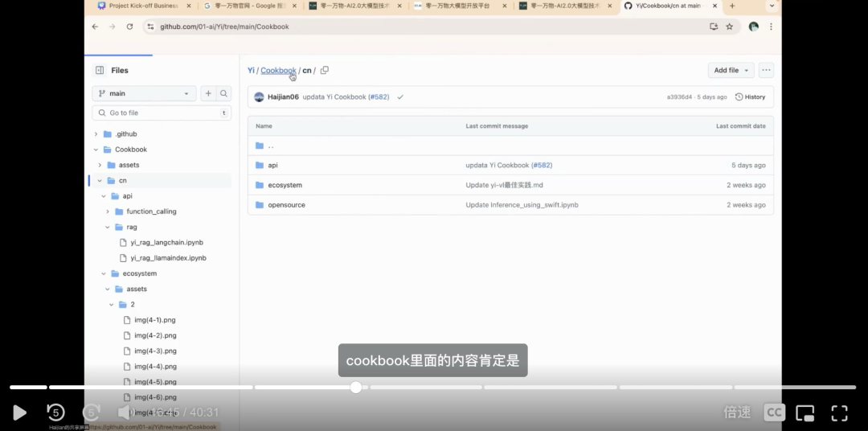
Task: Enter fullscreen video mode
Action: pos(840,413)
